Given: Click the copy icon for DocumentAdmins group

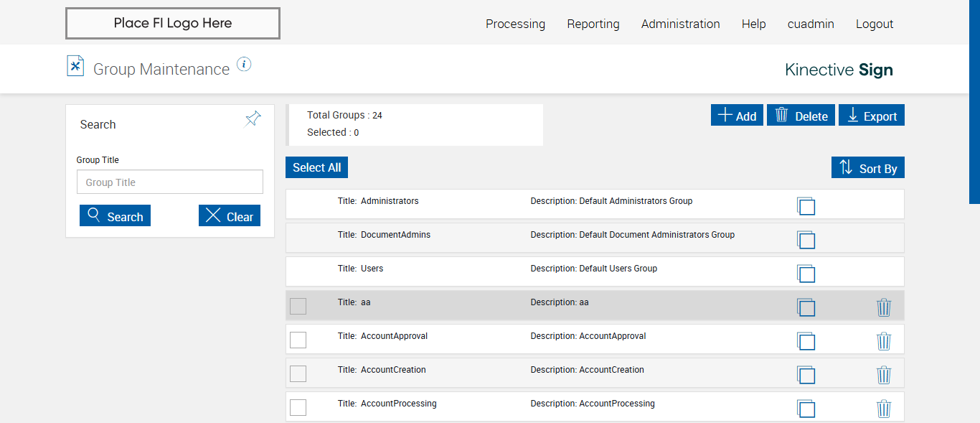Looking at the screenshot, I should (806, 240).
